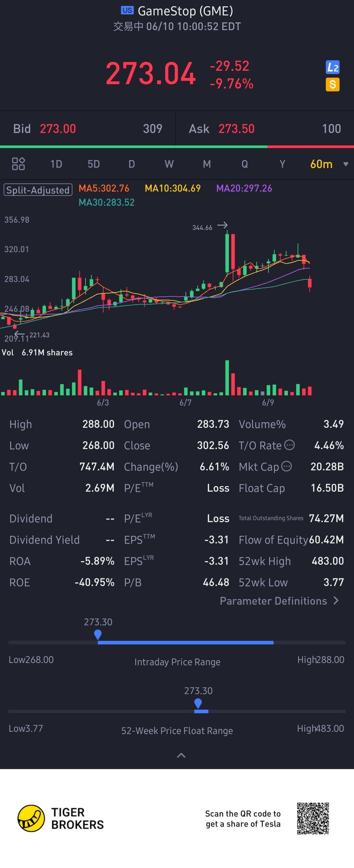Select the 5D chart tab

[x=94, y=164]
